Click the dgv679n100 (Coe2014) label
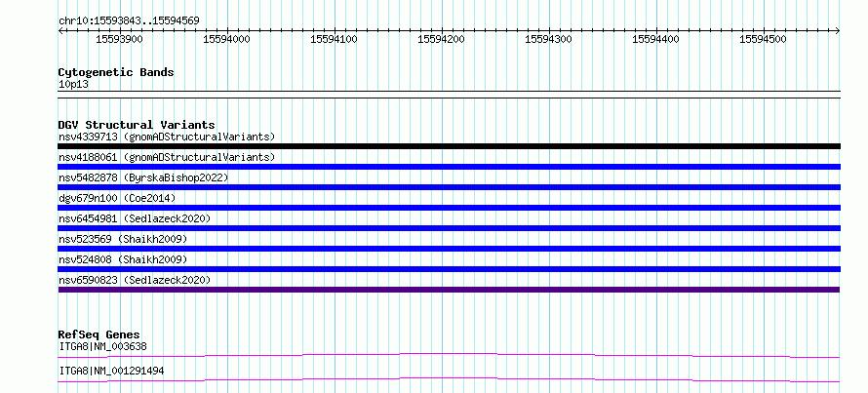868x393 pixels. [x=117, y=198]
